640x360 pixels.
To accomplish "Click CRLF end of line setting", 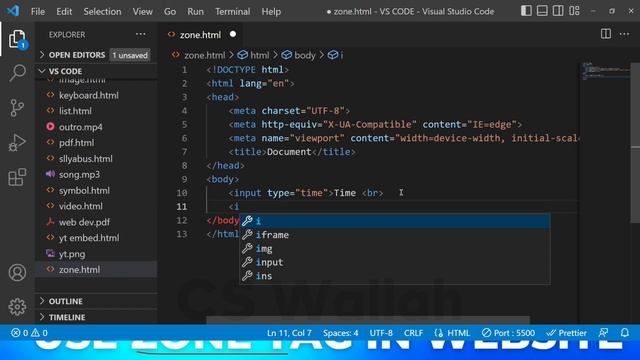I will tap(413, 333).
